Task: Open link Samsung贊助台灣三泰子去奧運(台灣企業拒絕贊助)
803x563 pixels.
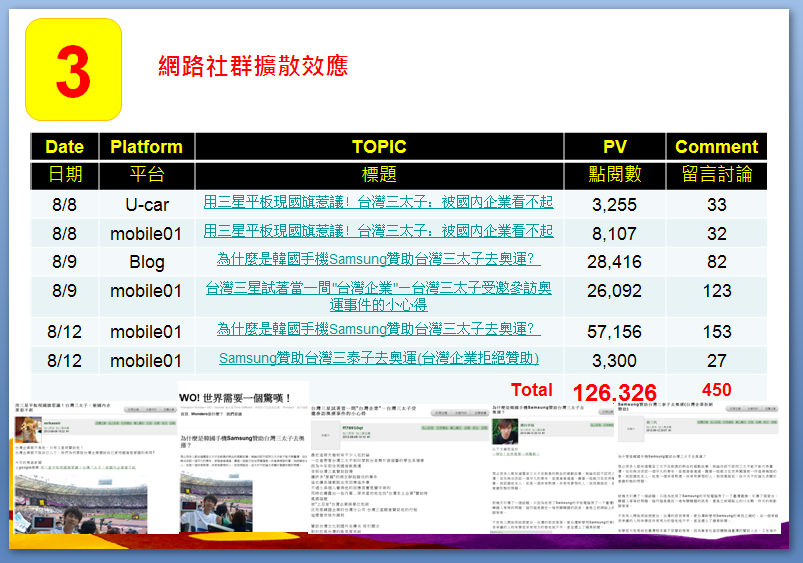Action: click(379, 358)
